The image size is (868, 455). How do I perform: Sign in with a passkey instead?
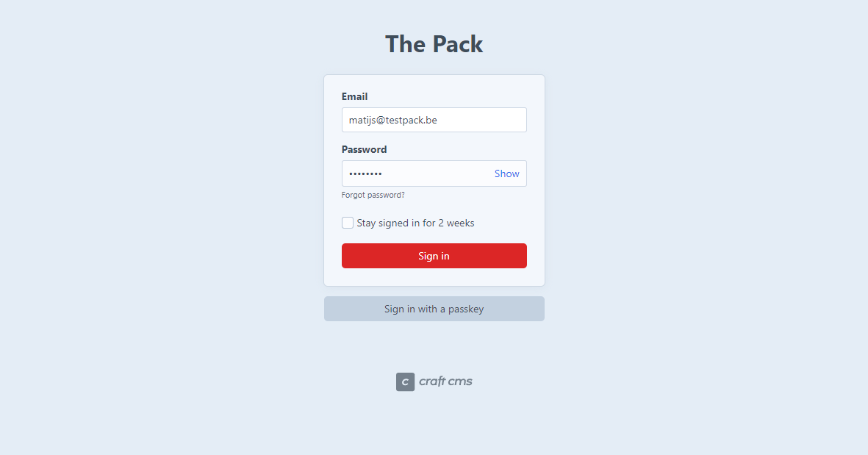pyautogui.click(x=434, y=308)
